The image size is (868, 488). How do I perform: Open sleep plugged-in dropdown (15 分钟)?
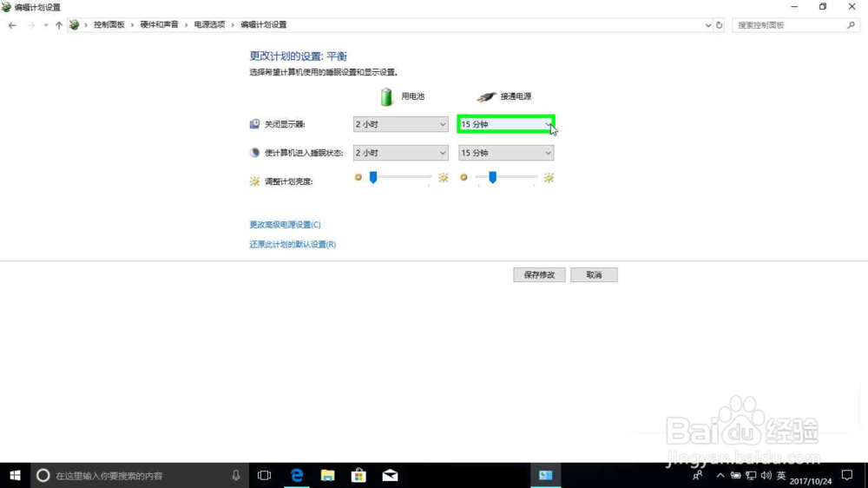coord(506,153)
